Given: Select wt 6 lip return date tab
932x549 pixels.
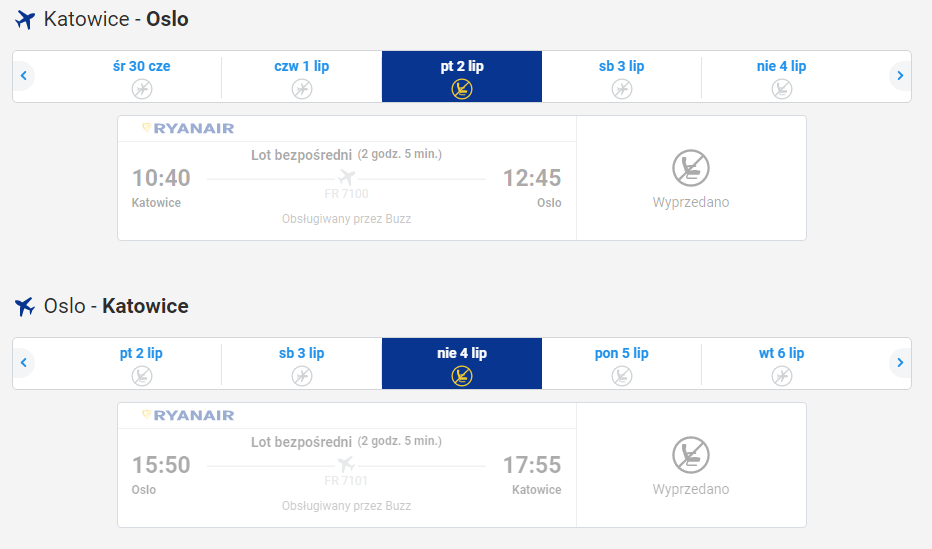Looking at the screenshot, I should coord(781,364).
